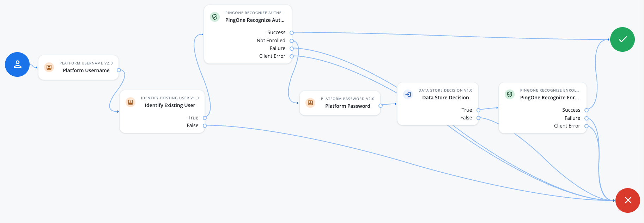Select the Data Store Decision node title
The width and height of the screenshot is (644, 223).
[x=445, y=98]
